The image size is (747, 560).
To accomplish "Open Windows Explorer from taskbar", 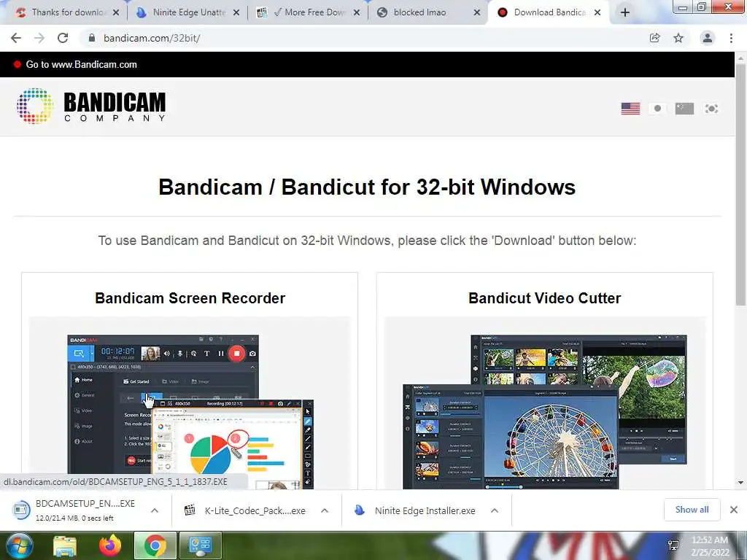I will point(65,545).
